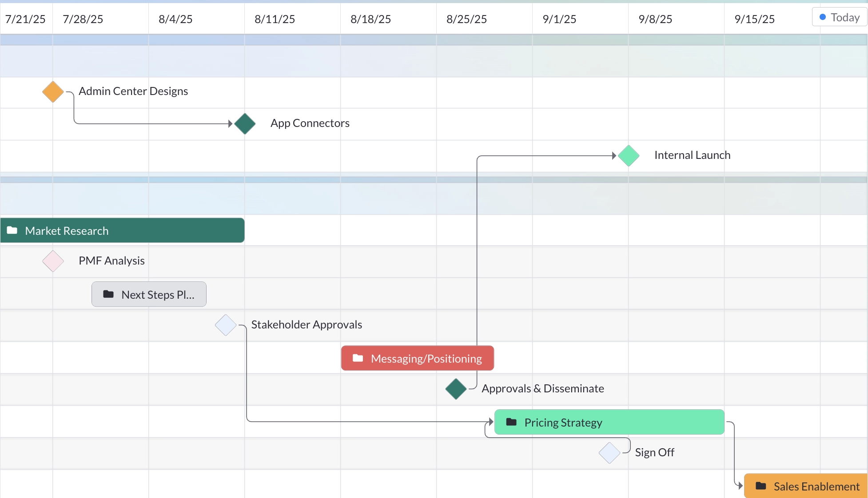
Task: Click the Messaging/Positioning red bar label
Action: point(426,359)
